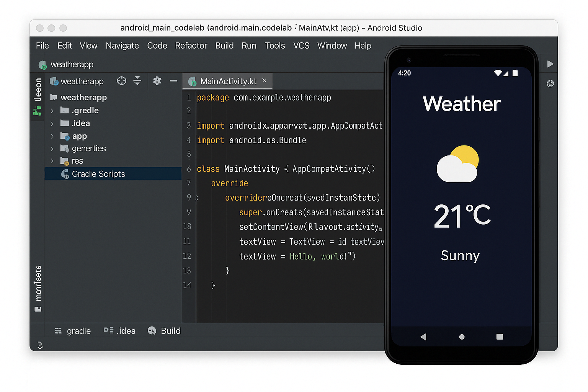This screenshot has height=392, width=588.
Task: Open the Navigate menu
Action: coord(122,46)
